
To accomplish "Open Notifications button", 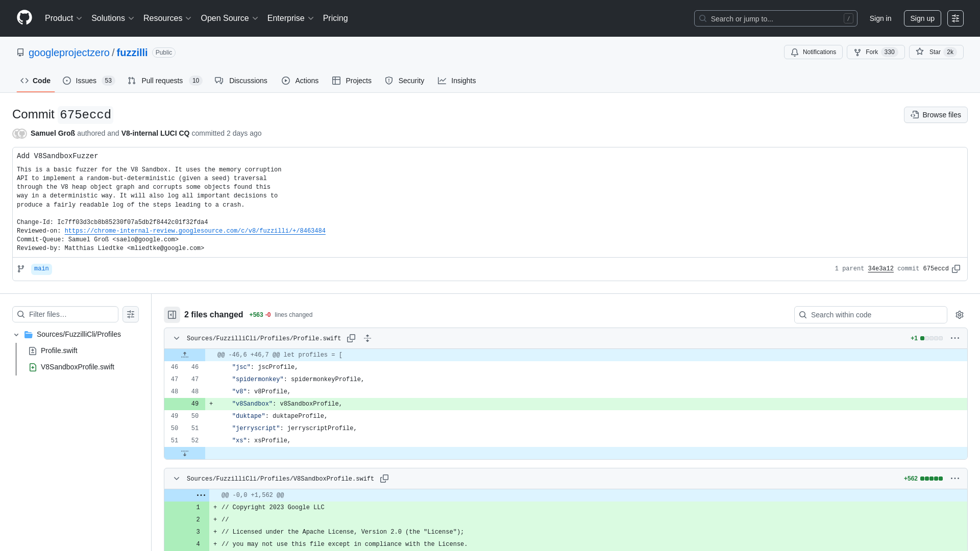I will coord(813,52).
